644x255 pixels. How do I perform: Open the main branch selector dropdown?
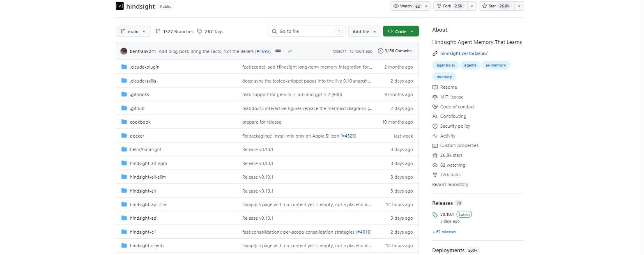pos(133,31)
